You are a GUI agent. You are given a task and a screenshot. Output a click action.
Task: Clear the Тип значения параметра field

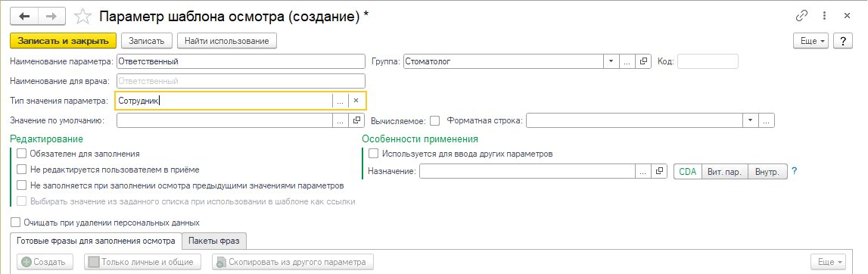(x=356, y=101)
